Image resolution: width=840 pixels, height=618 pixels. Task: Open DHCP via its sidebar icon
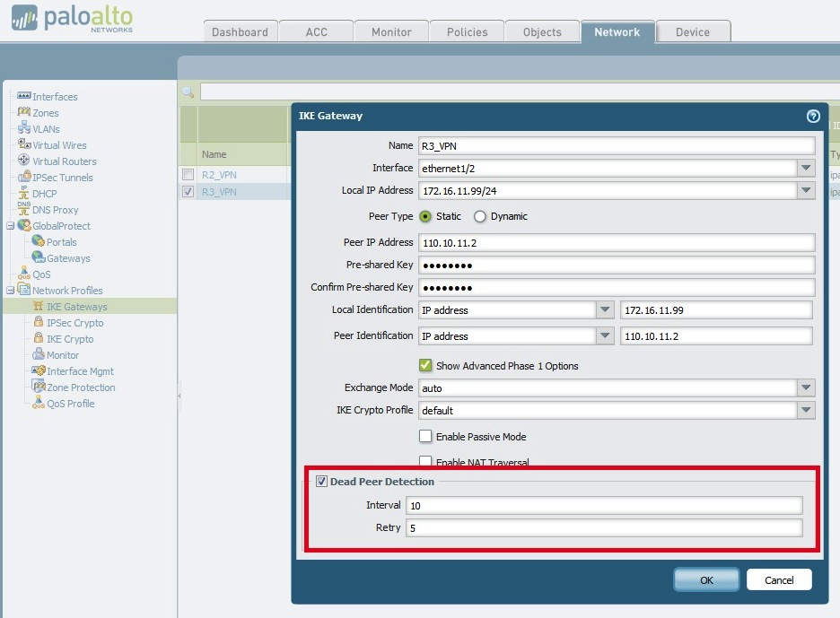pyautogui.click(x=24, y=193)
